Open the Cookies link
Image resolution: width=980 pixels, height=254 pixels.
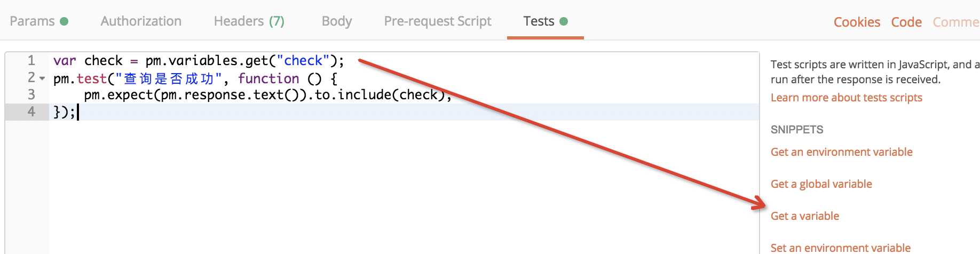tap(857, 22)
